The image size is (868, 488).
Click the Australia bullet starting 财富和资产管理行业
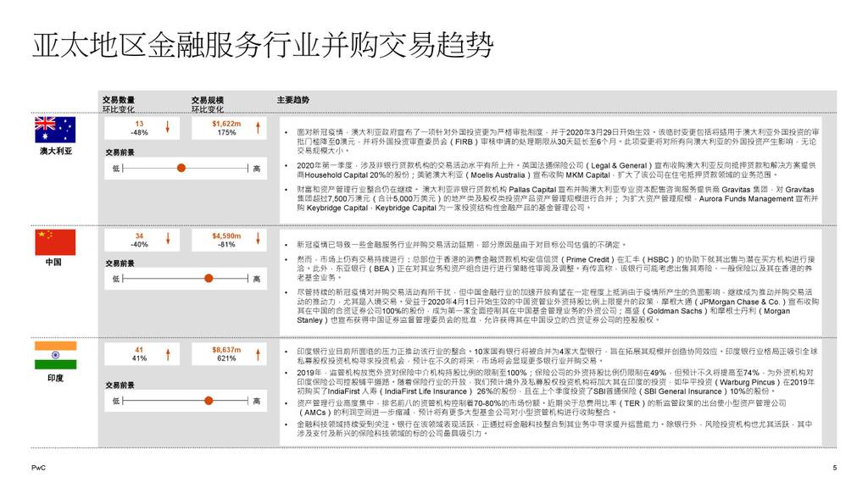click(557, 198)
